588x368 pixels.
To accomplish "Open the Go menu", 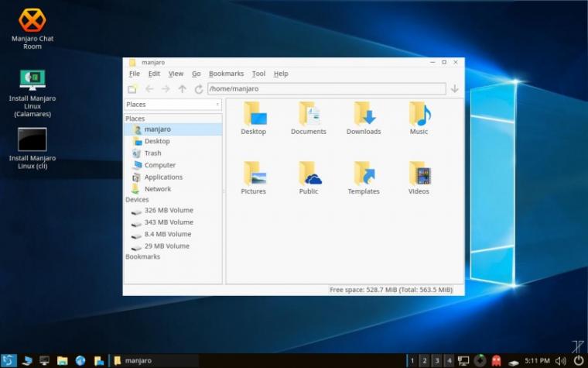I will [197, 74].
